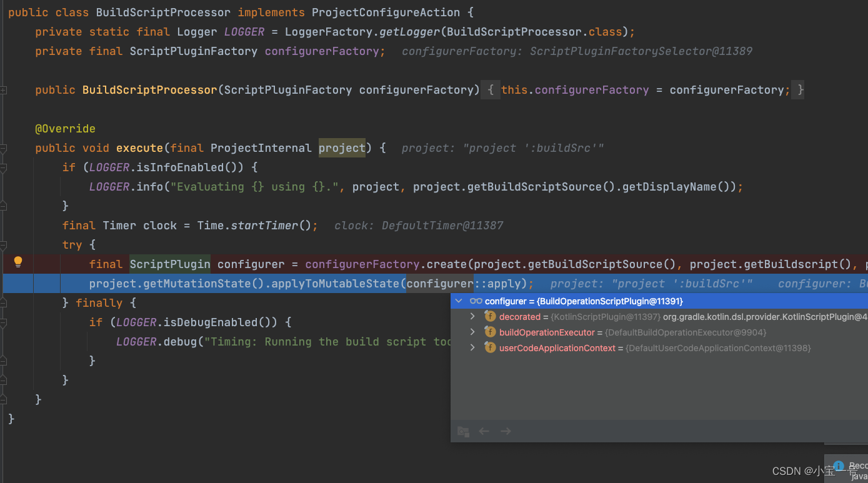868x483 pixels.
Task: Click the blue info icon on the notification
Action: [x=839, y=466]
